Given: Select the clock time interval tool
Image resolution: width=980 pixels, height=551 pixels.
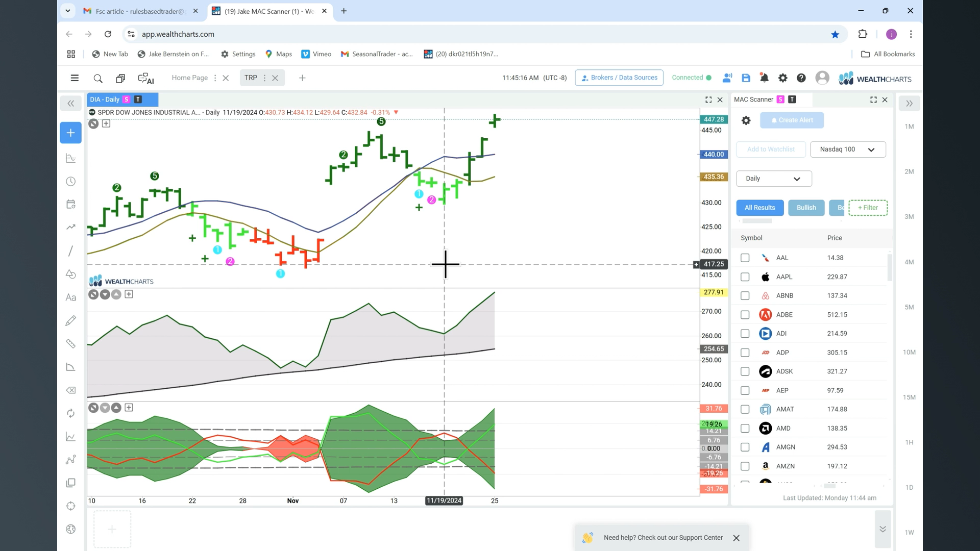Looking at the screenshot, I should pos(71,182).
